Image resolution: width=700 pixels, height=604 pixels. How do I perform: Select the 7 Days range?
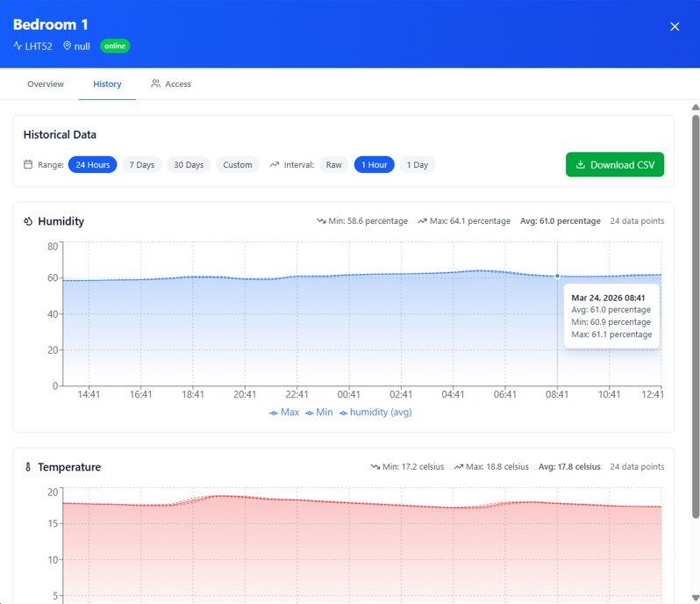click(x=142, y=164)
